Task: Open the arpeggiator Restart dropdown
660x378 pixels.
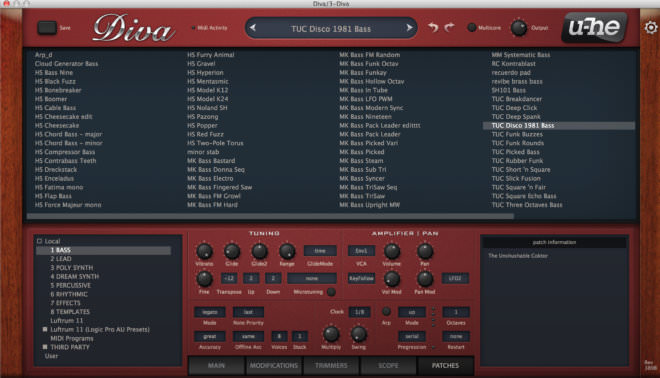Action: point(456,336)
